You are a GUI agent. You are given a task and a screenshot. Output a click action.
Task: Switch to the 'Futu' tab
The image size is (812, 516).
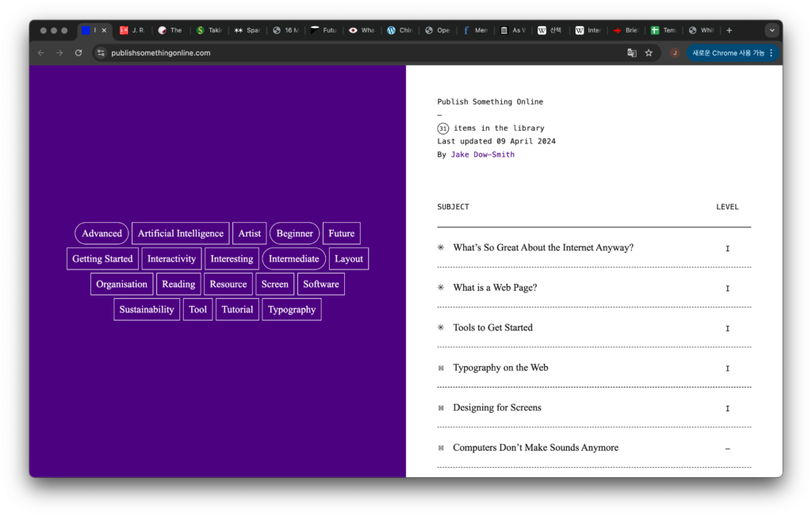[x=324, y=30]
